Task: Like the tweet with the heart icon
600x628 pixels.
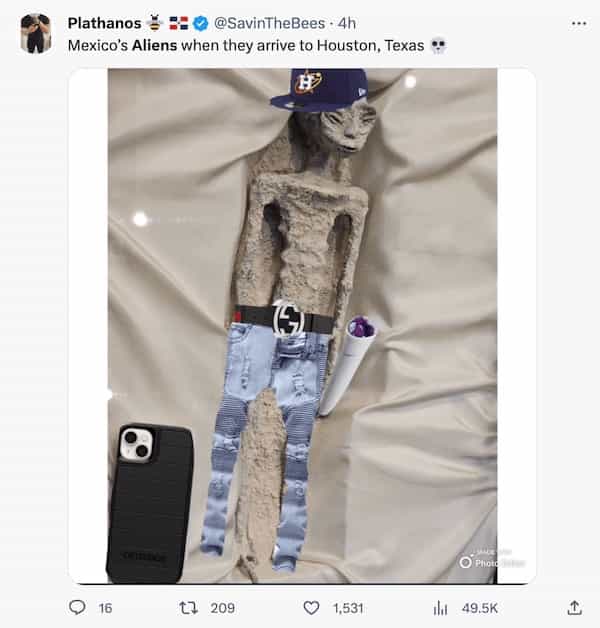Action: click(311, 608)
